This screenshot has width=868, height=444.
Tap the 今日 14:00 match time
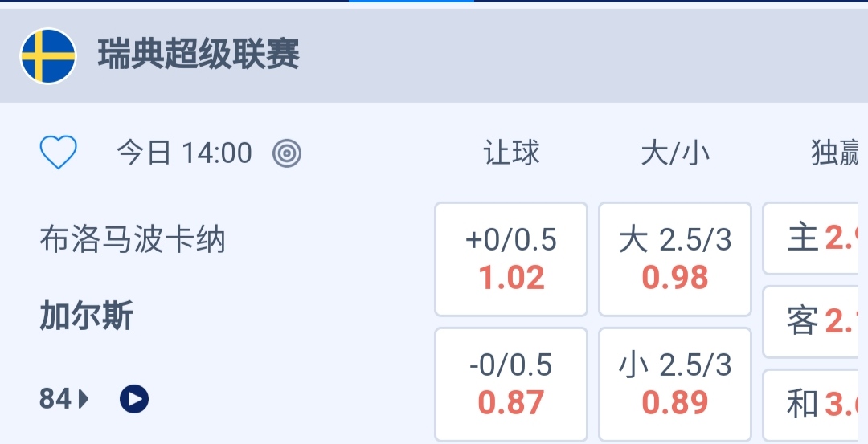(x=184, y=153)
